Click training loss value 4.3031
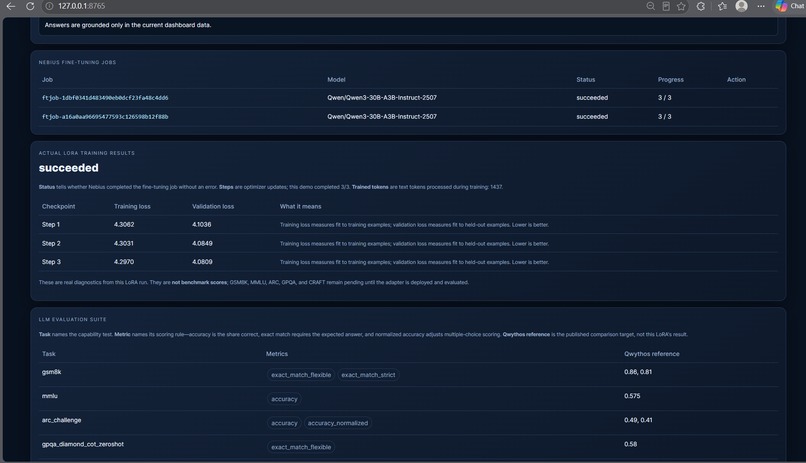Screen dimensions: 806x463 (x=123, y=244)
